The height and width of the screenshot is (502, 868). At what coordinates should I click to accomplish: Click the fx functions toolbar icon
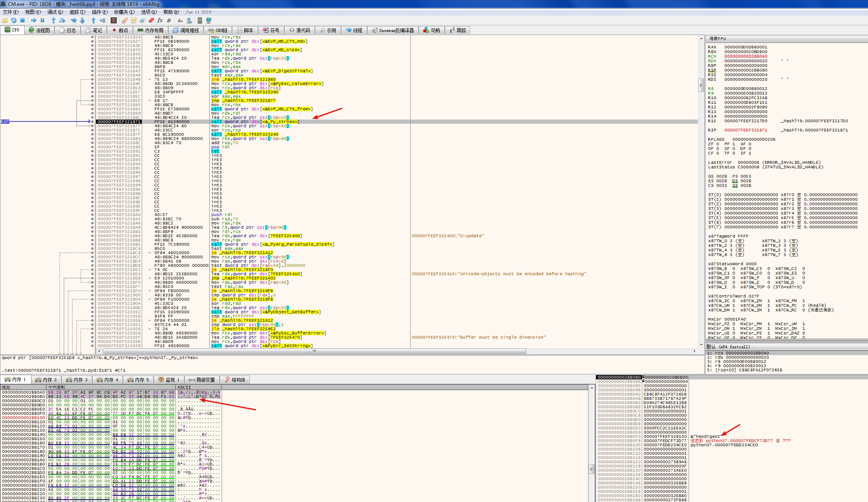tap(160, 20)
